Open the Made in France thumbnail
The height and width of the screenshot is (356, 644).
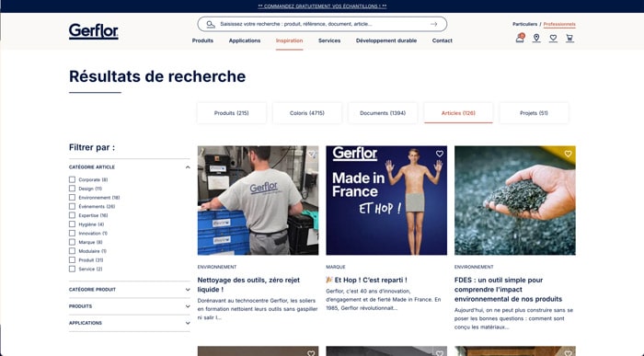[x=386, y=201]
